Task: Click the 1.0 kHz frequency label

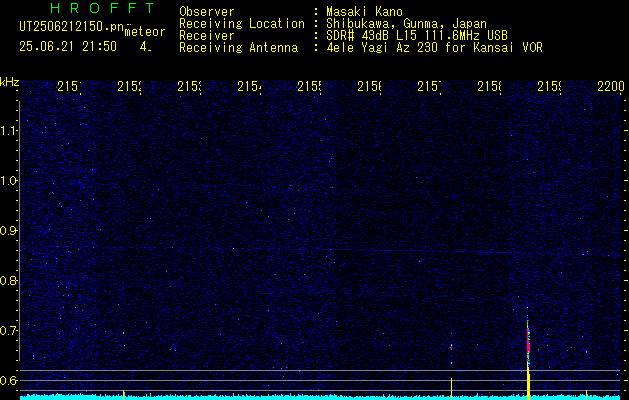Action: [8, 181]
